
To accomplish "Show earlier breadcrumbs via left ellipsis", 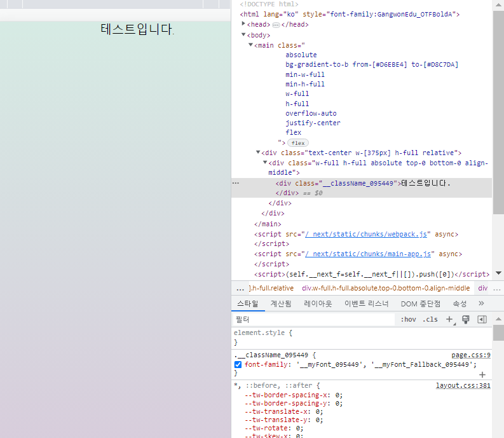I will click(240, 289).
